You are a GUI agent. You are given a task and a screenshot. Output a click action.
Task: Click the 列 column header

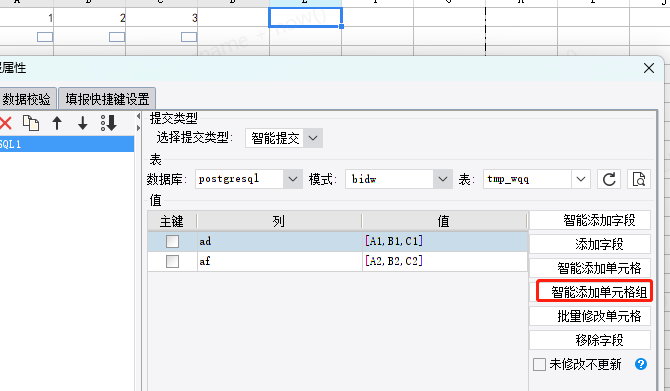[x=279, y=221]
